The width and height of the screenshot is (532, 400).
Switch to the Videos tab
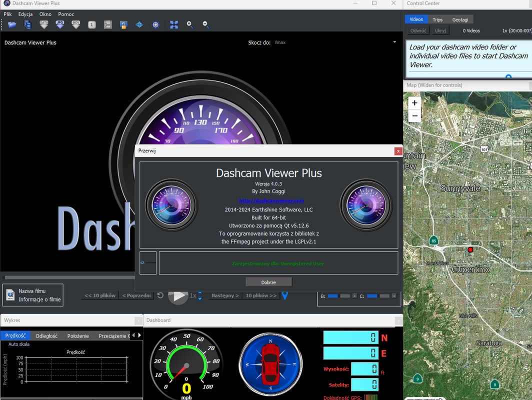416,19
